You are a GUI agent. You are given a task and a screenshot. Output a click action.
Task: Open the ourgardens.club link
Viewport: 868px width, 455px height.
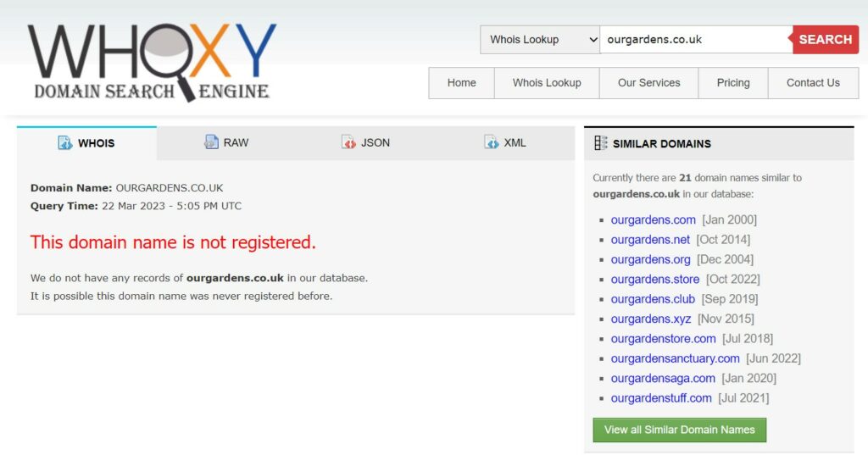(x=653, y=299)
